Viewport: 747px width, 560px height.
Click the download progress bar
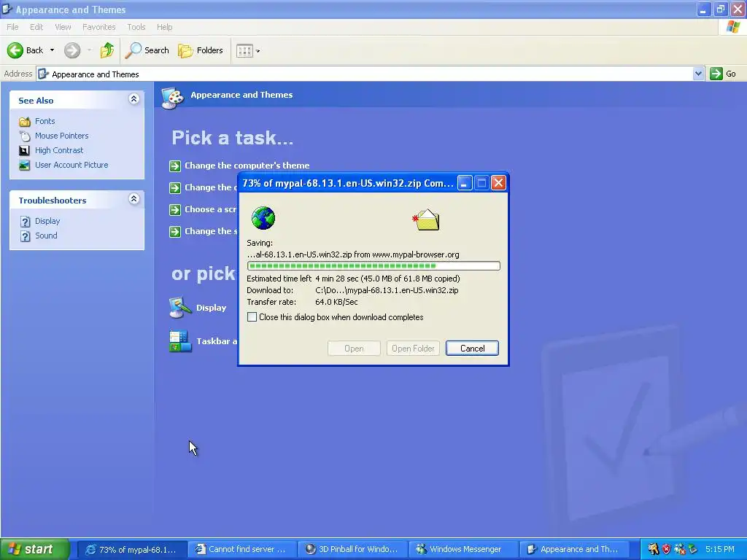tap(373, 265)
